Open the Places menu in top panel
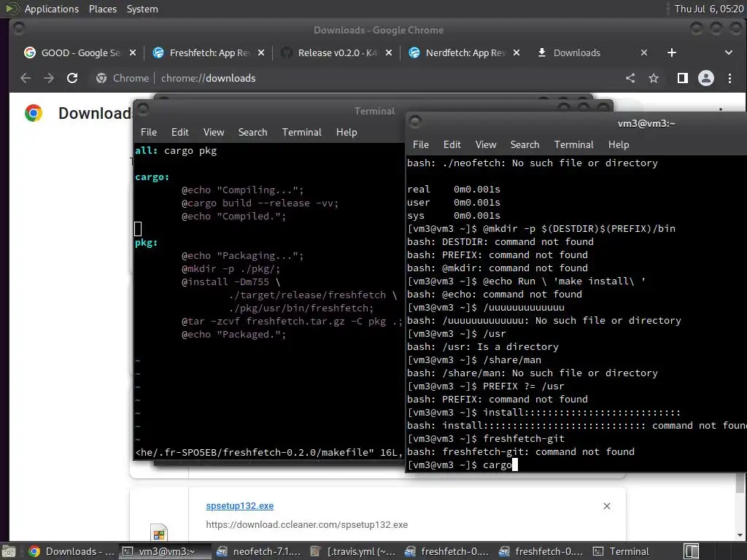747x560 pixels. pyautogui.click(x=102, y=9)
